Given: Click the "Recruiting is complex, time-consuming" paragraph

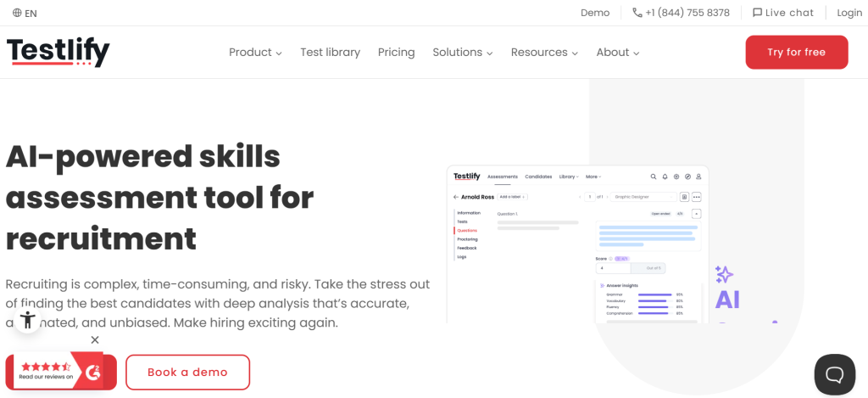Looking at the screenshot, I should coord(218,303).
